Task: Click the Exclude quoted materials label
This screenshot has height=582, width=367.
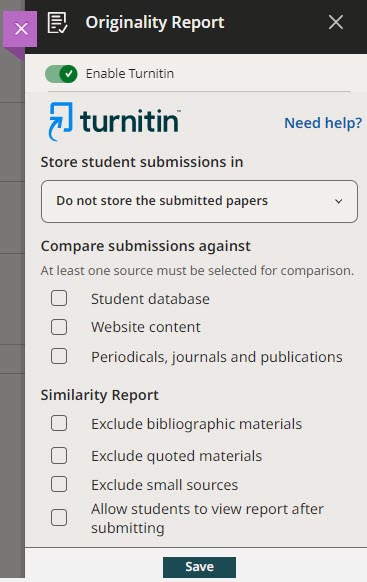Action: [177, 456]
